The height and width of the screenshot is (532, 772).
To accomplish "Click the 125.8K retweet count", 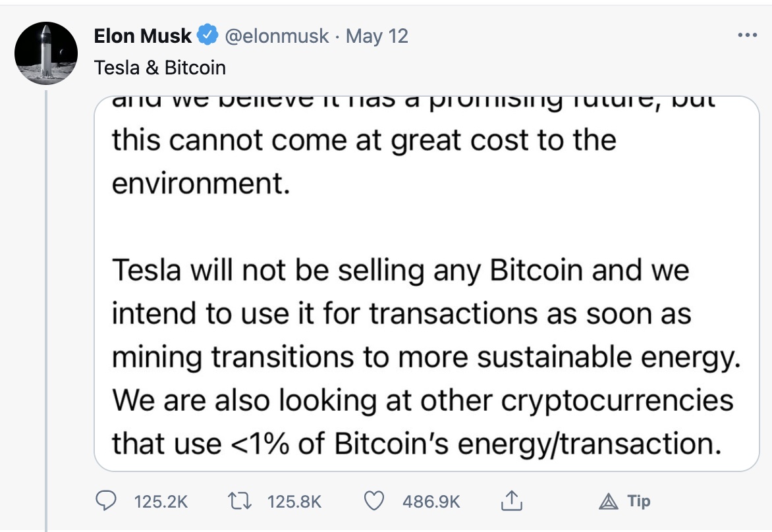I will coord(294,502).
